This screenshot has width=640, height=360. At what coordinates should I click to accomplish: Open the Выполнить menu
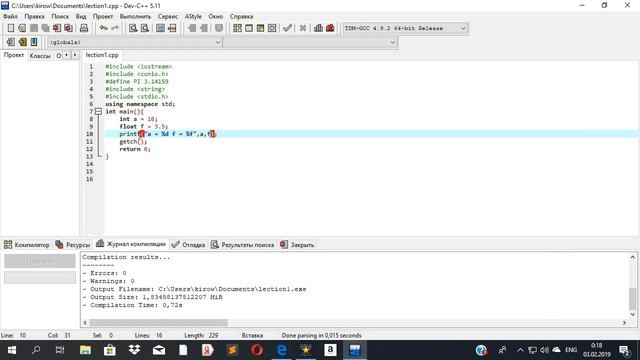pyautogui.click(x=135, y=16)
